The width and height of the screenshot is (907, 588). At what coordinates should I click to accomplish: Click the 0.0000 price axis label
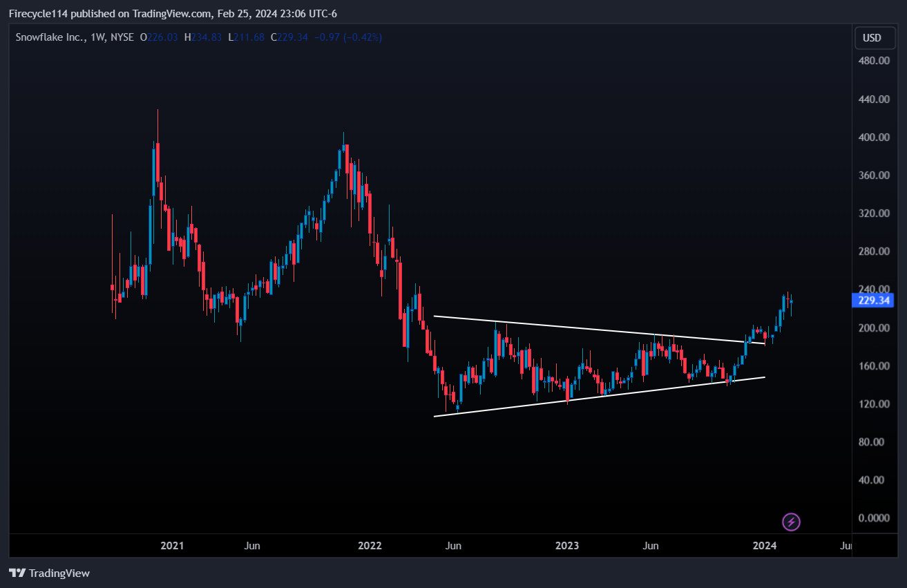[x=872, y=518]
